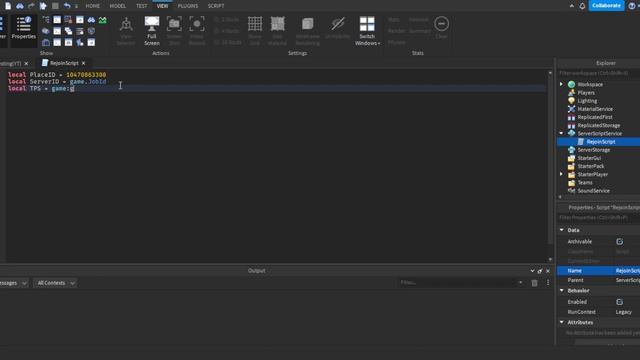Click the Lighting bulb icon in Explorer

[571, 101]
